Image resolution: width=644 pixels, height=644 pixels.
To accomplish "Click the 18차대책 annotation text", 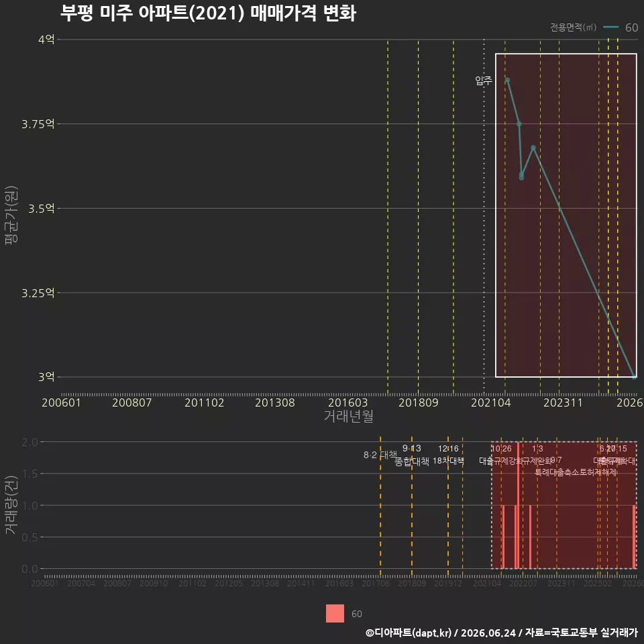I will click(x=448, y=461).
